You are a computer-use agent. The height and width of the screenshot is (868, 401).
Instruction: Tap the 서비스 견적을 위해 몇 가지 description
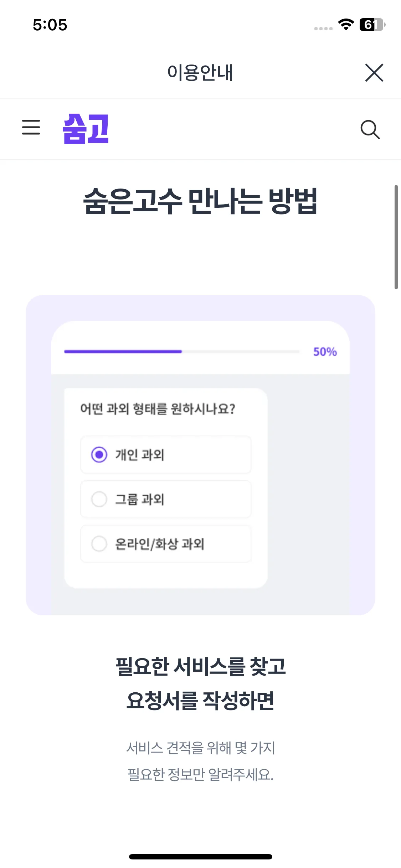click(x=200, y=748)
